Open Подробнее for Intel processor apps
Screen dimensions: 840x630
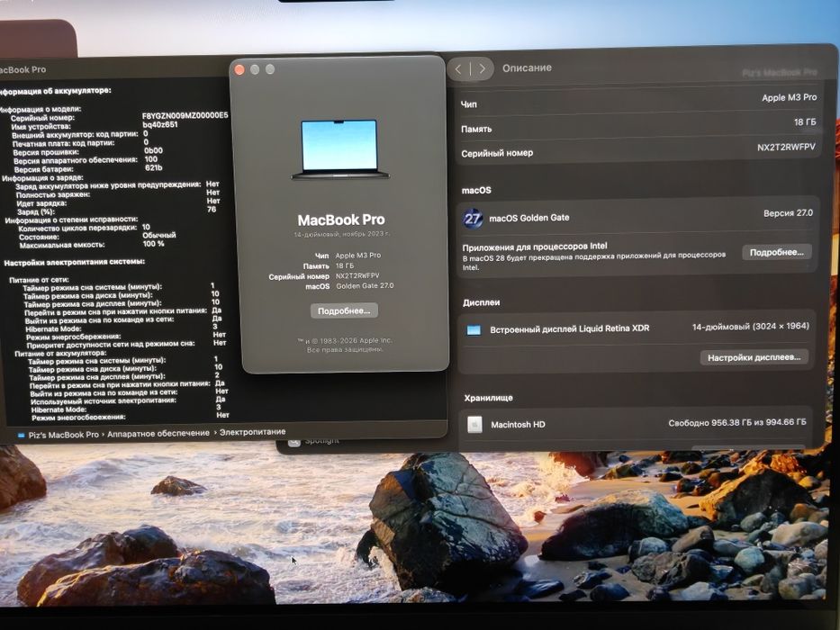tap(777, 252)
